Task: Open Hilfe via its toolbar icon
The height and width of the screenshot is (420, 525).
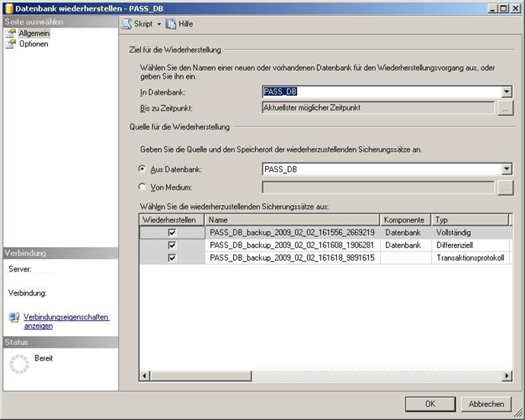Action: (x=171, y=24)
